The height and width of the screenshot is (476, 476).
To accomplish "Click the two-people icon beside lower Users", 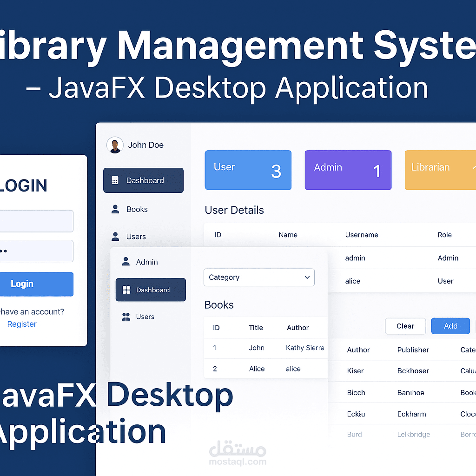I will (x=126, y=317).
